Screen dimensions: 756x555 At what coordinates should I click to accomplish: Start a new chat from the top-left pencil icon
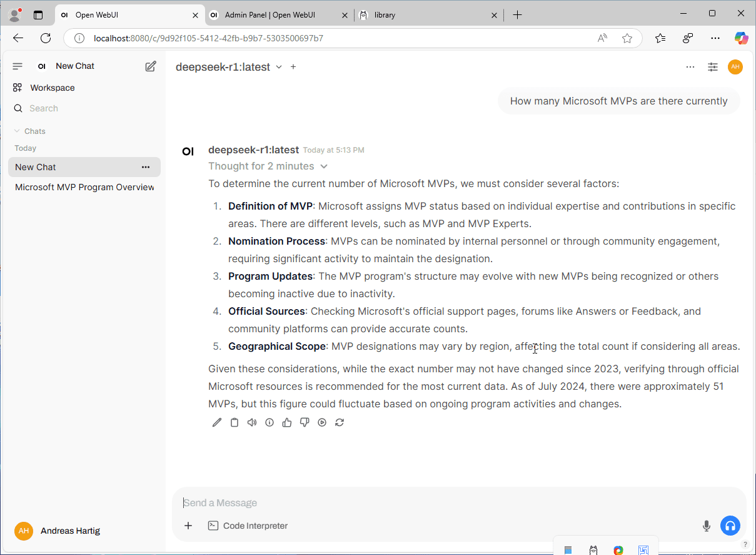(x=150, y=66)
